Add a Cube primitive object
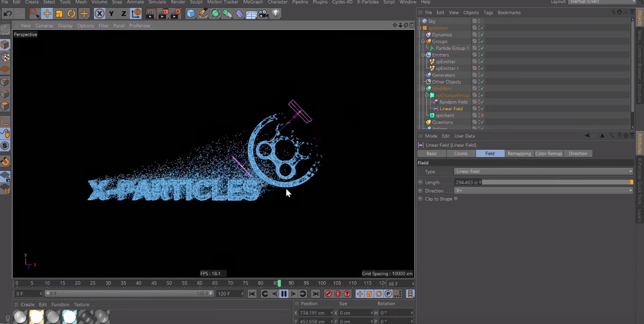This screenshot has height=324, width=644. coord(191,14)
